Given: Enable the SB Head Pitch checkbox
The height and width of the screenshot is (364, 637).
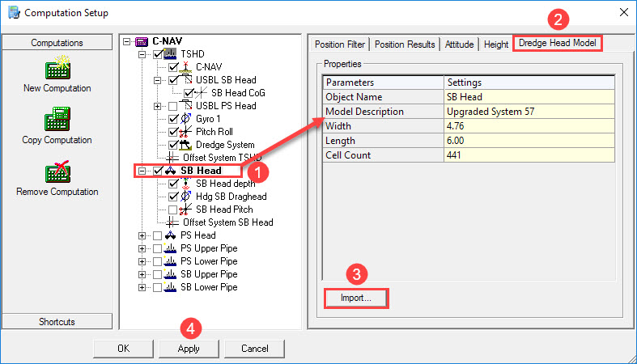Looking at the screenshot, I should [173, 210].
